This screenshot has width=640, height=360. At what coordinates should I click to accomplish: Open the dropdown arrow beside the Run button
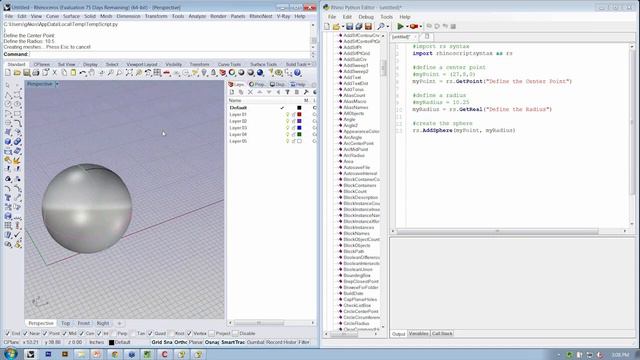(x=407, y=27)
